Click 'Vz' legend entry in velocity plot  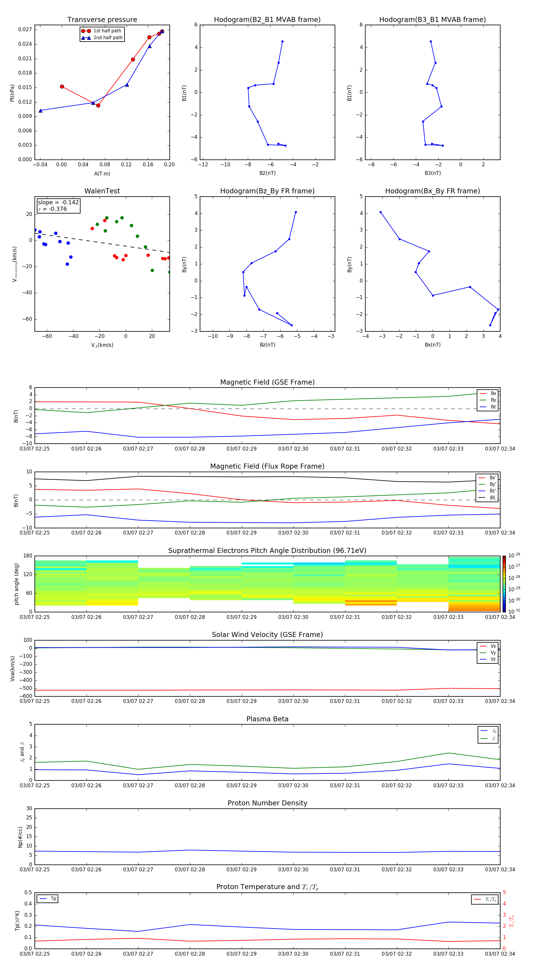[x=488, y=659]
